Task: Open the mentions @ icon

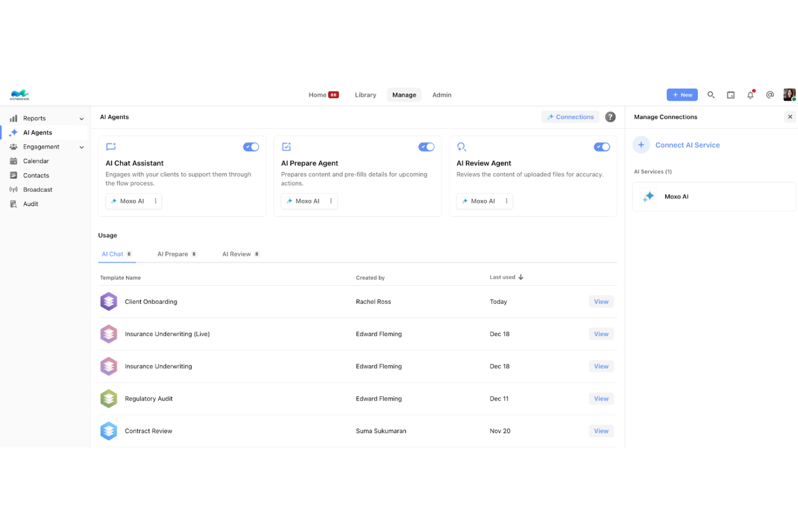Action: click(x=770, y=95)
